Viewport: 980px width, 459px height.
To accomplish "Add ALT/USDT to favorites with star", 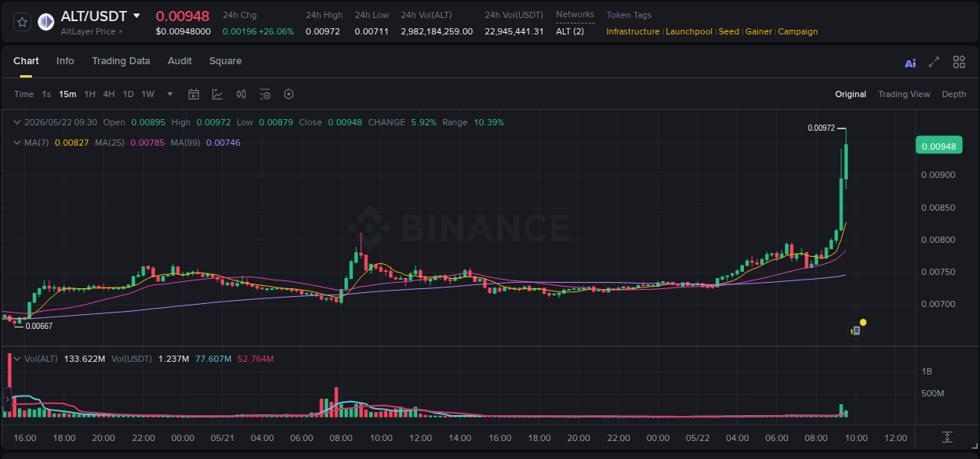I will (23, 22).
